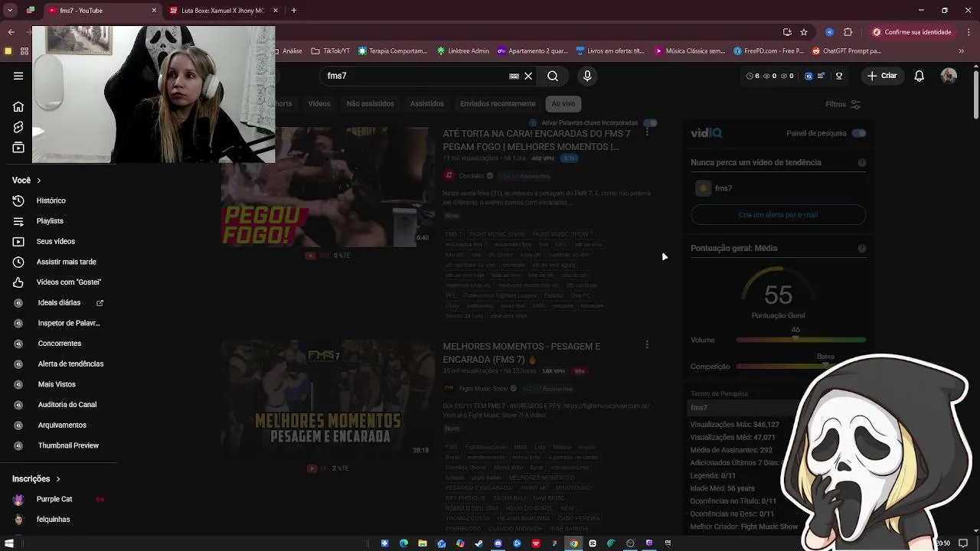The image size is (980, 551).
Task: Open Chrome extensions puzzle icon
Action: (x=848, y=32)
